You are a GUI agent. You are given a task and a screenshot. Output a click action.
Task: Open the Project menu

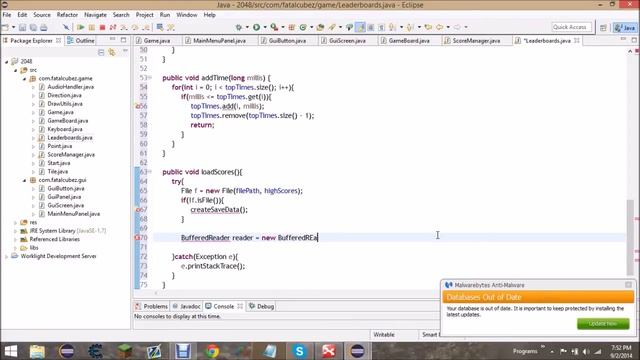click(144, 15)
